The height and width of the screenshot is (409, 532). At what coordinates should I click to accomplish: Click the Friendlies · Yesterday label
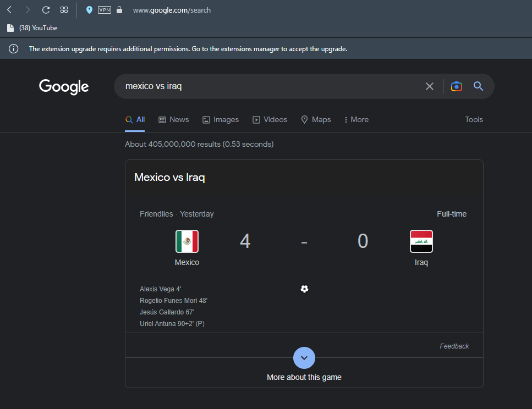[x=177, y=214]
